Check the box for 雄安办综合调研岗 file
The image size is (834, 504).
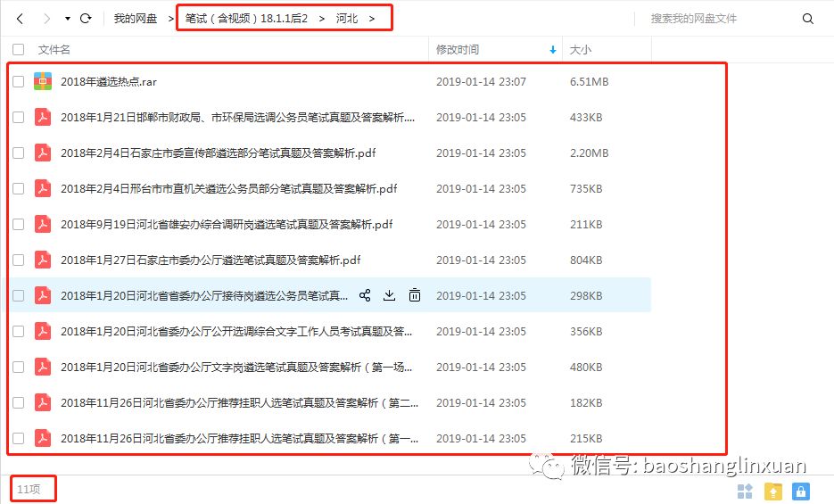point(19,224)
